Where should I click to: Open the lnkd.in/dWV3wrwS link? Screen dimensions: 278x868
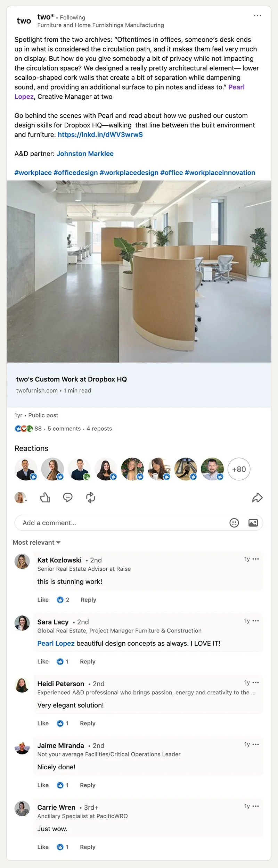click(100, 135)
